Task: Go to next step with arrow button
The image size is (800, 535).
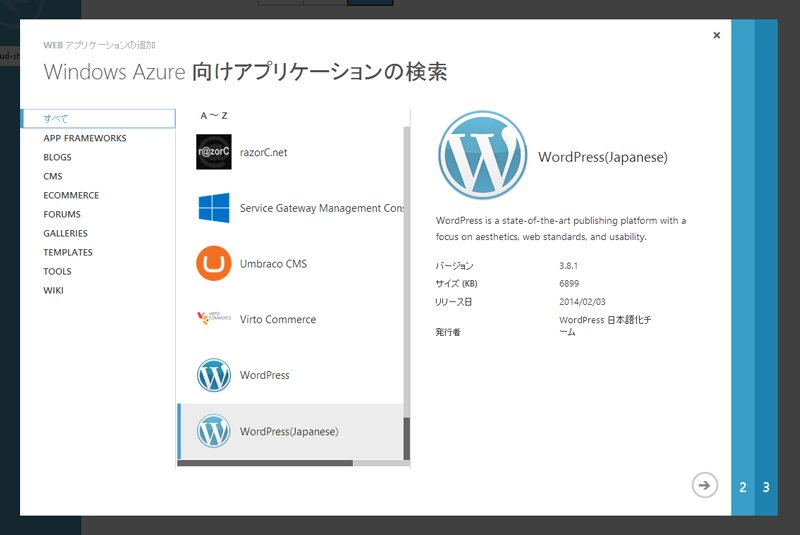Action: pos(705,485)
